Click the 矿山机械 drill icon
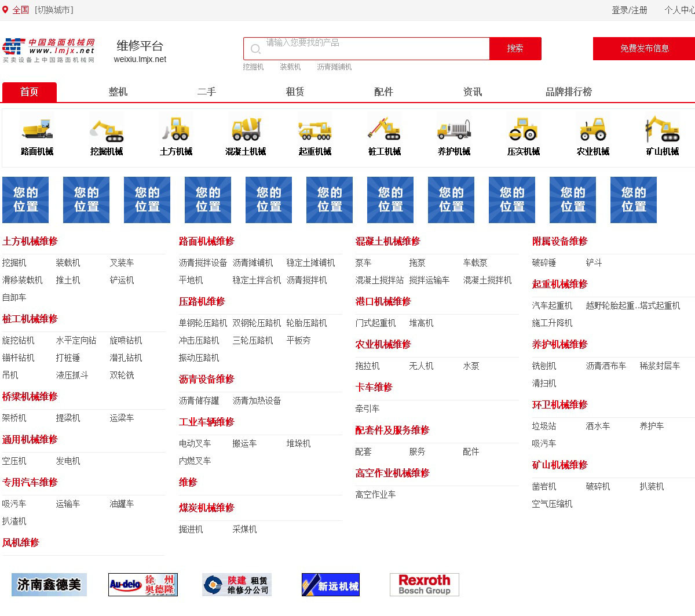The height and width of the screenshot is (616, 695). (663, 128)
